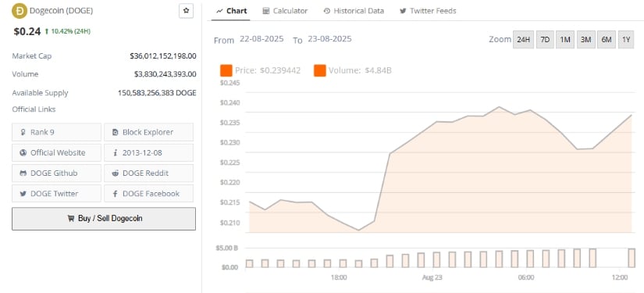The image size is (644, 293).
Task: Click the Price: $0.239442 legend label
Action: [x=268, y=70]
